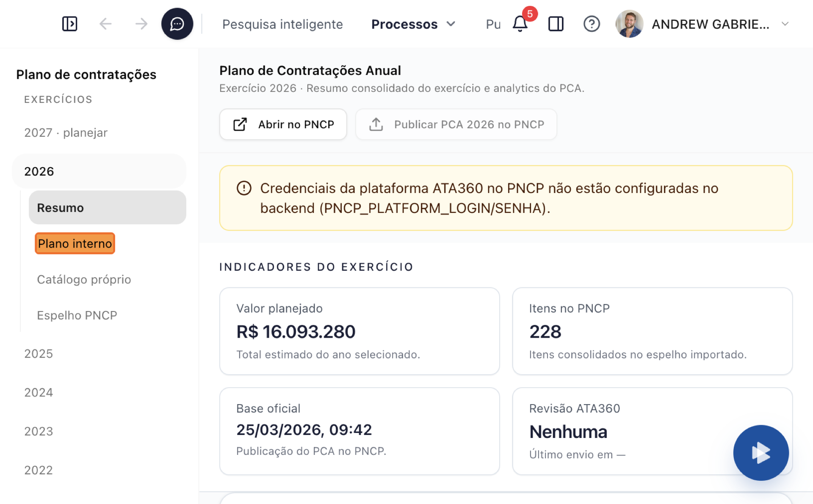Click the Abrir no PNCP button
Viewport: 813px width, 504px height.
click(283, 124)
